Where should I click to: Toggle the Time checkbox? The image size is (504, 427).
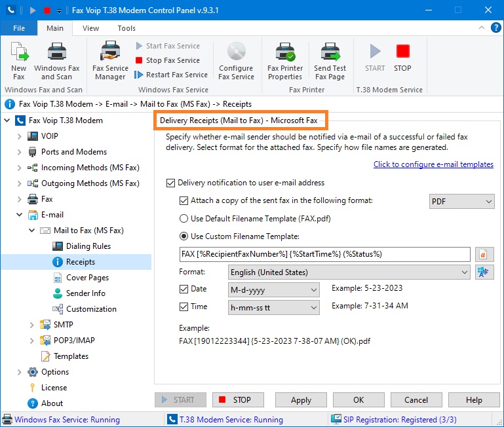click(184, 307)
